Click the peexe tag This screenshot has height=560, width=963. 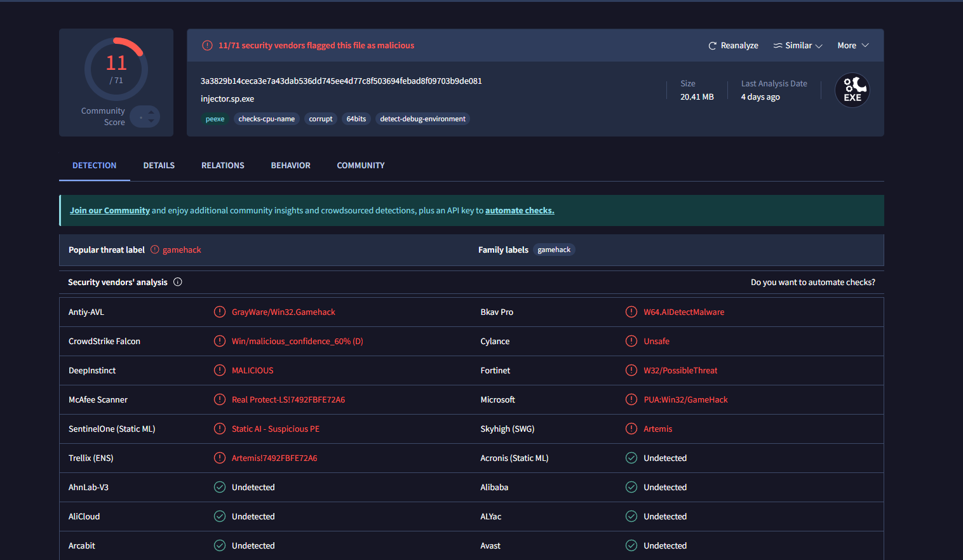pos(215,119)
